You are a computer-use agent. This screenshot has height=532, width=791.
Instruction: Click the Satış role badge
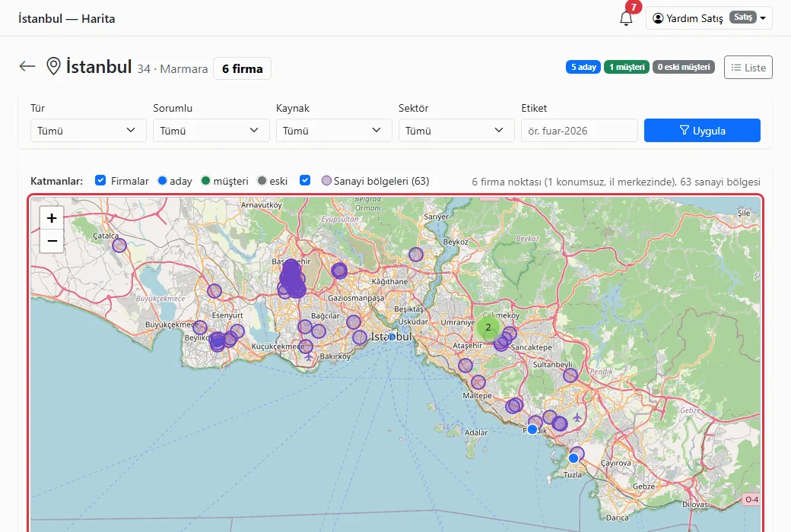tap(743, 17)
